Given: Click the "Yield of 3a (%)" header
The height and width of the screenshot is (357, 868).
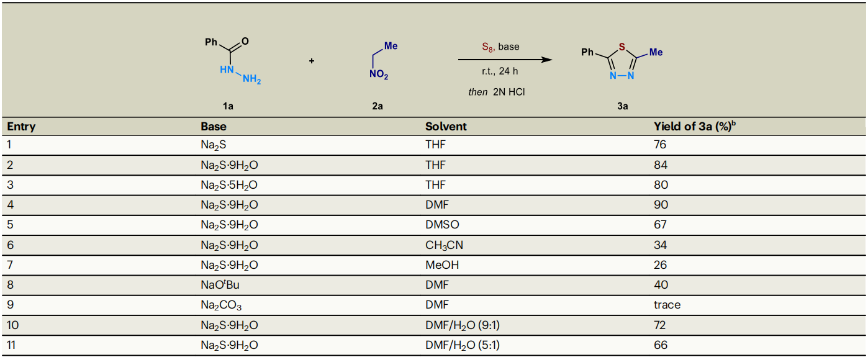Looking at the screenshot, I should [x=694, y=127].
